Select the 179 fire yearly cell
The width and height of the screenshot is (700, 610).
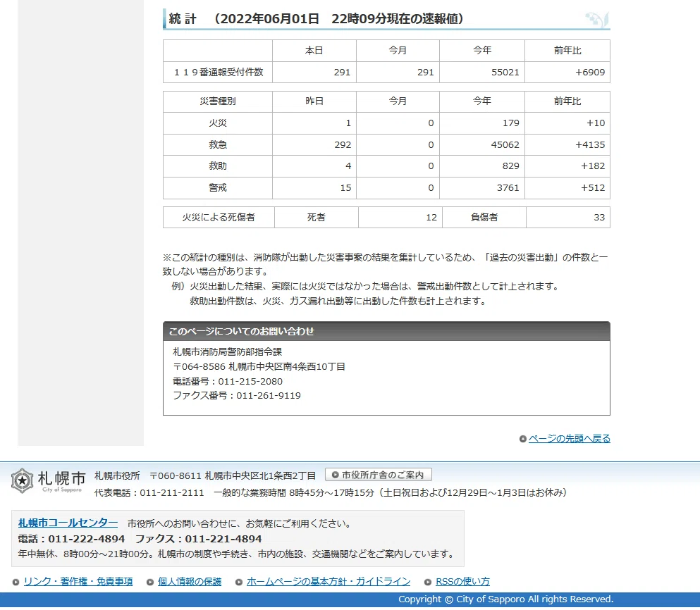(x=482, y=123)
